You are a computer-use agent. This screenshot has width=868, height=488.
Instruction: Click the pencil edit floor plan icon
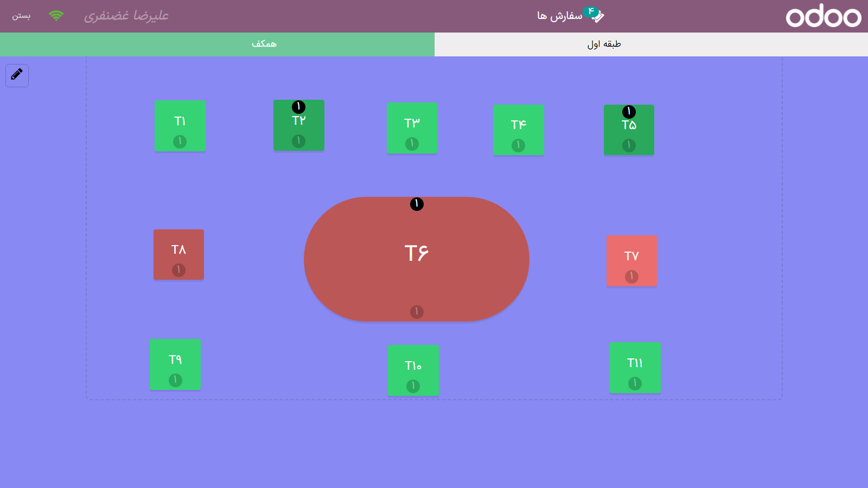[x=17, y=75]
